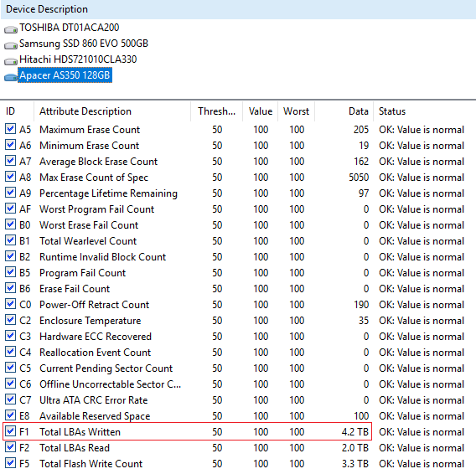476x474 pixels.
Task: Toggle C5 Current Pending Sector Count checkbox
Action: (x=10, y=367)
